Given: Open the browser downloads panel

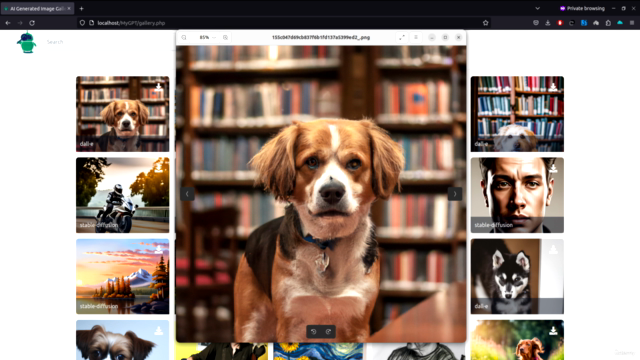Looking at the screenshot, I should 548,23.
